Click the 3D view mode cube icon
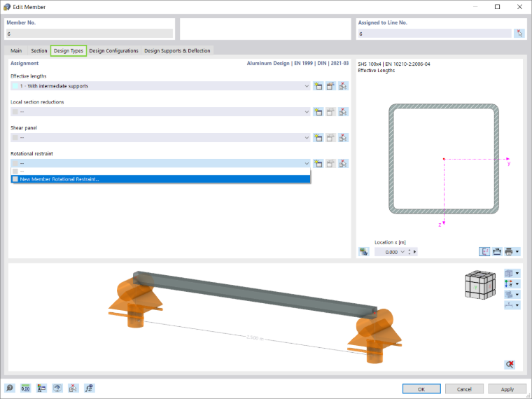The width and height of the screenshot is (532, 399). [x=509, y=274]
